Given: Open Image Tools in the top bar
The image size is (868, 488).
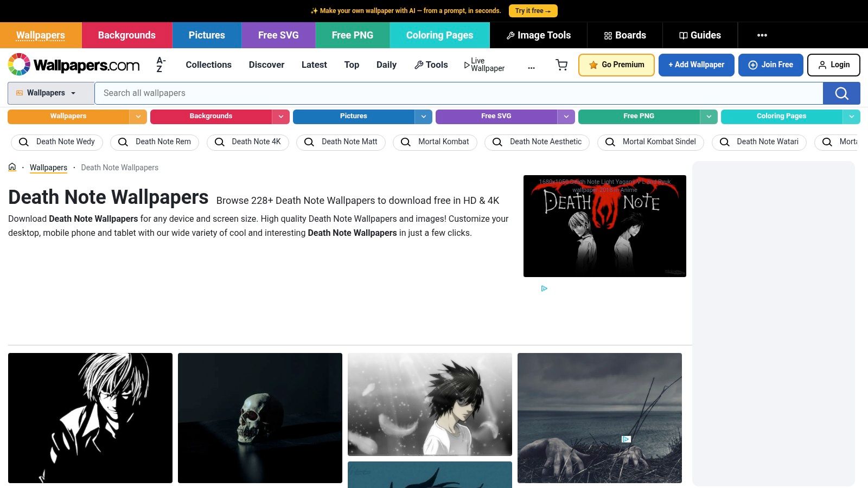Looking at the screenshot, I should [539, 35].
